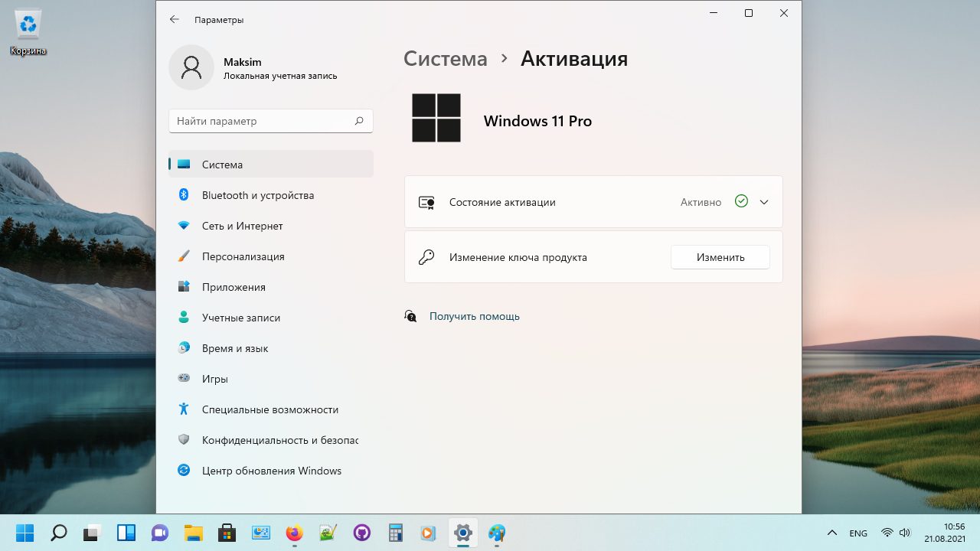Click the Maksim user avatar
The height and width of the screenshot is (551, 980).
(x=191, y=67)
